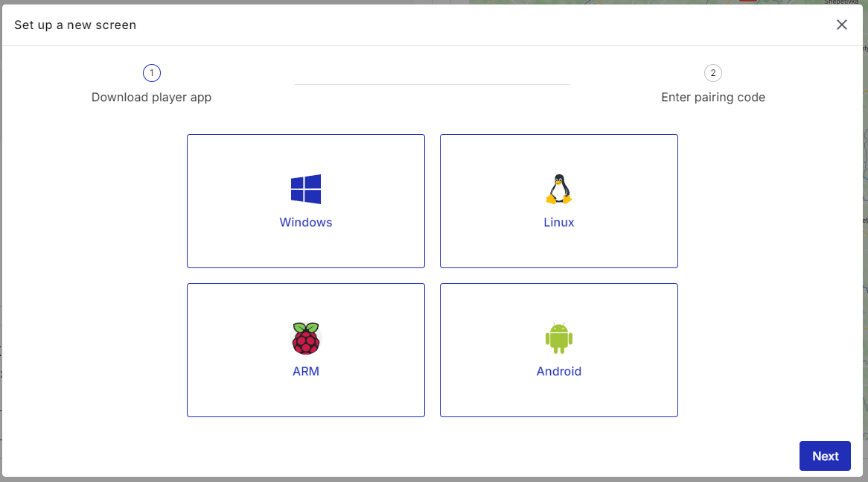This screenshot has height=482, width=868.
Task: Click the Enter pairing code step label
Action: point(713,98)
